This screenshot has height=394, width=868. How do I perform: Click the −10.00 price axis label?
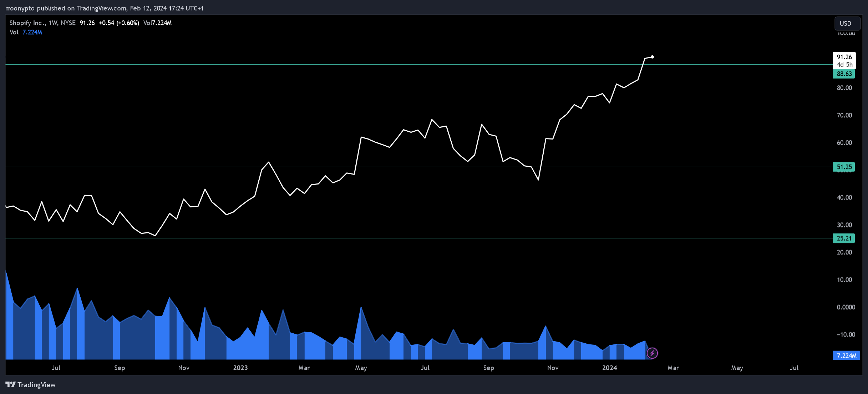(x=846, y=335)
